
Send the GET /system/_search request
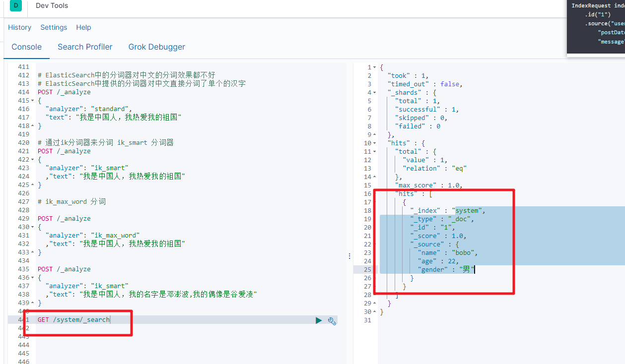pos(319,320)
